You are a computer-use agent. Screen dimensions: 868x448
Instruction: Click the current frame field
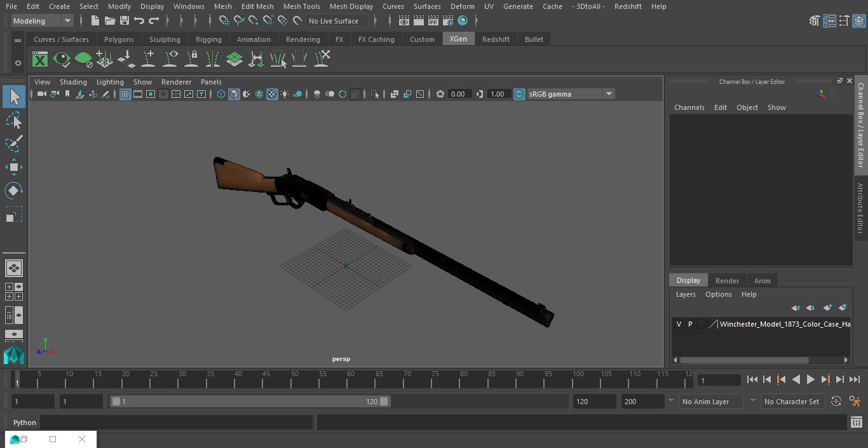(719, 381)
